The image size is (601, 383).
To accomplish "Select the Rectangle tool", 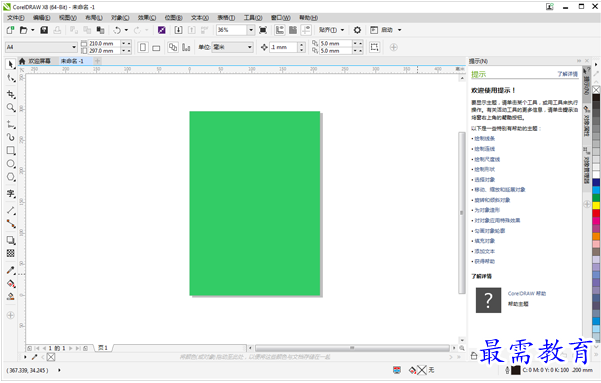I will (x=11, y=150).
